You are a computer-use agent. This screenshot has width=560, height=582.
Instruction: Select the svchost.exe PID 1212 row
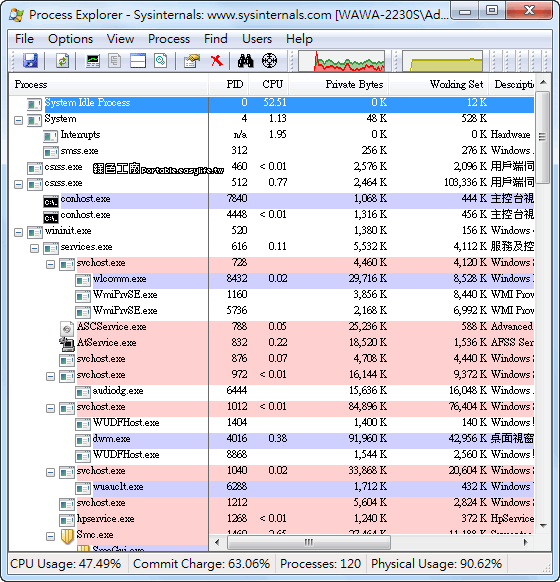pyautogui.click(x=271, y=504)
